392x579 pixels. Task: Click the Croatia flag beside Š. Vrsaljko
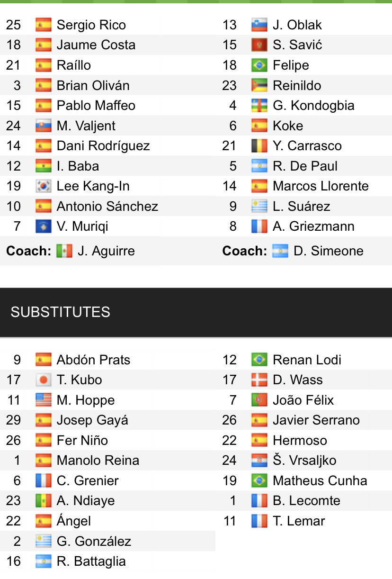point(259,461)
